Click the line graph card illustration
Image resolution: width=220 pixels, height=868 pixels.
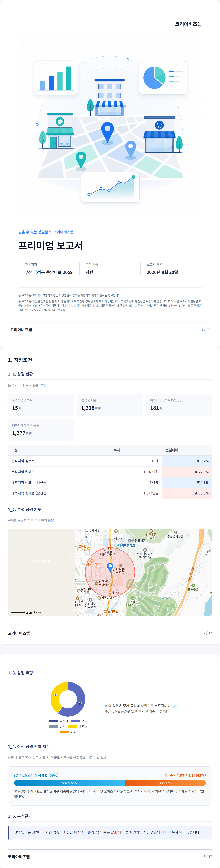pyautogui.click(x=110, y=187)
